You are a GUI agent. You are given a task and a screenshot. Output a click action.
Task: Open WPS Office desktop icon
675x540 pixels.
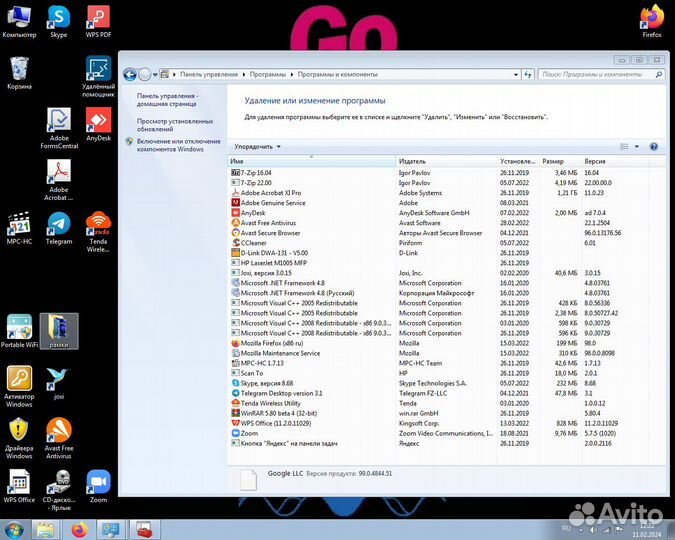coord(19,487)
